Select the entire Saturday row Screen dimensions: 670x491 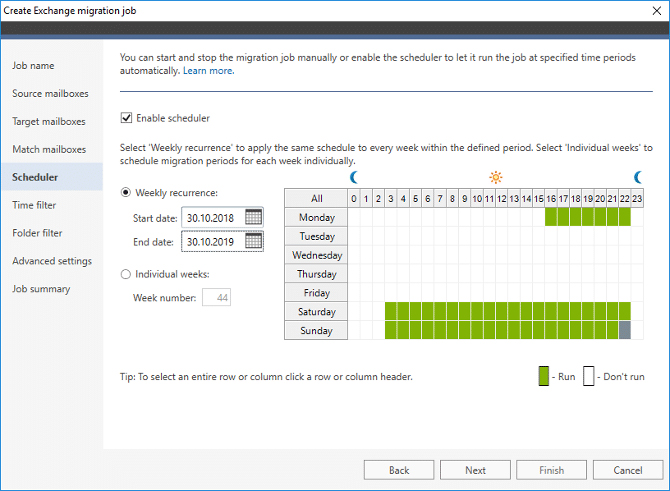(x=316, y=312)
